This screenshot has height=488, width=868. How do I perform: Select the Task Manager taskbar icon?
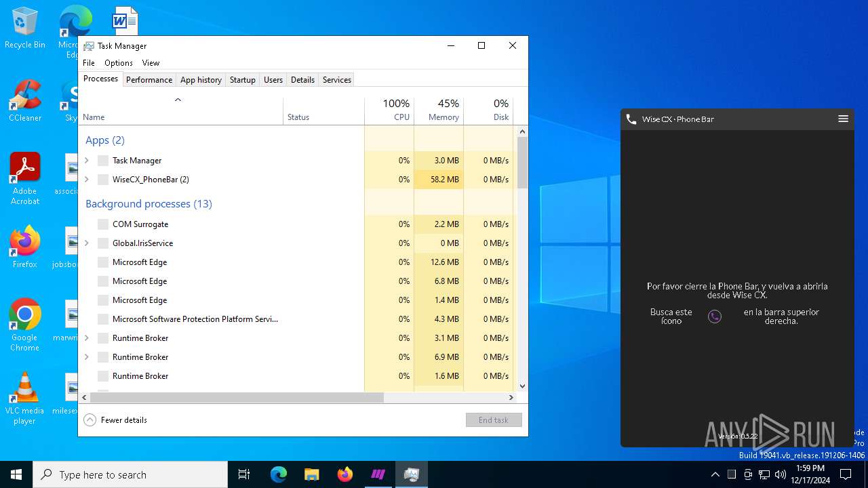coord(411,474)
